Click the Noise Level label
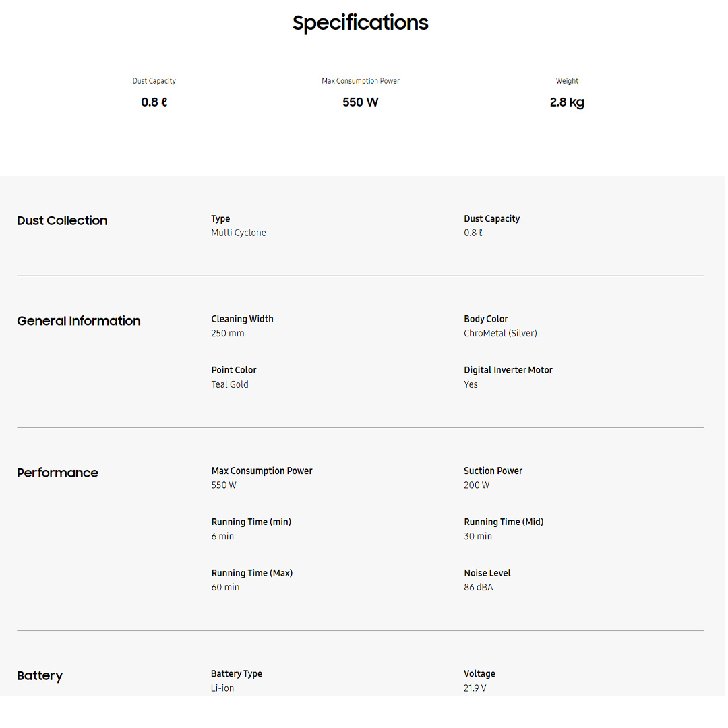The image size is (728, 728). 487,574
